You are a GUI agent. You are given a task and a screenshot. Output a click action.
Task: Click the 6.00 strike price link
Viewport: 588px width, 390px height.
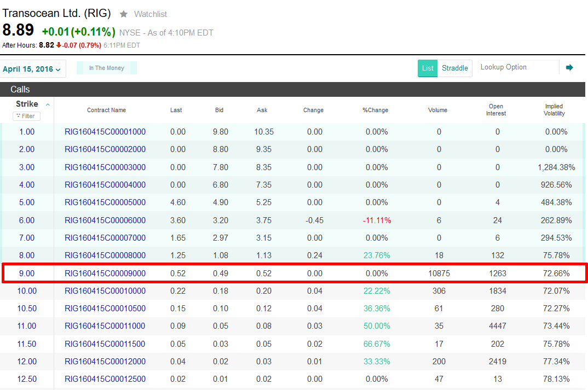tap(27, 220)
